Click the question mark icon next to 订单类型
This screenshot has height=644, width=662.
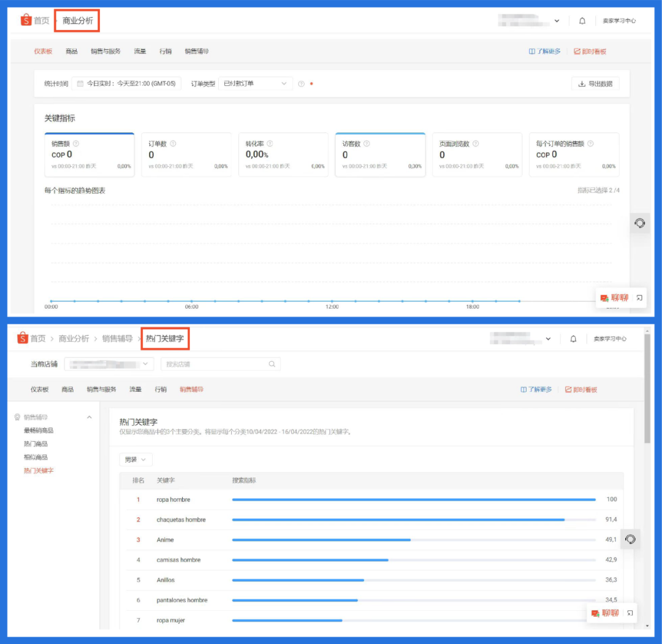coord(301,84)
